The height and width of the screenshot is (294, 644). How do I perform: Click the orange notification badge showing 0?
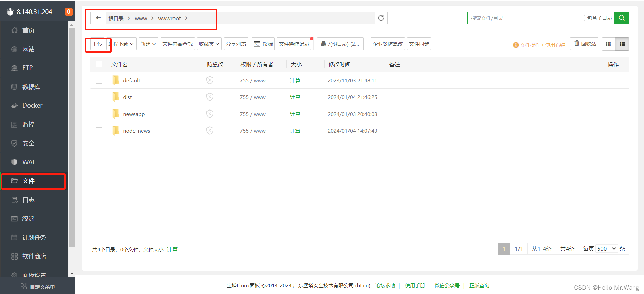(x=69, y=12)
